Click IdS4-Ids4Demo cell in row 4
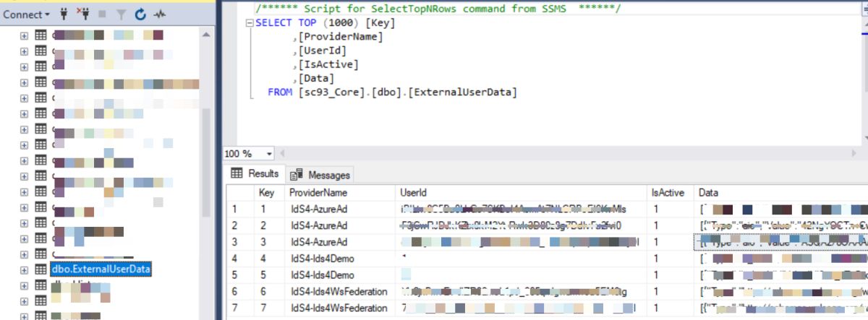Image resolution: width=868 pixels, height=320 pixels. tap(340, 259)
